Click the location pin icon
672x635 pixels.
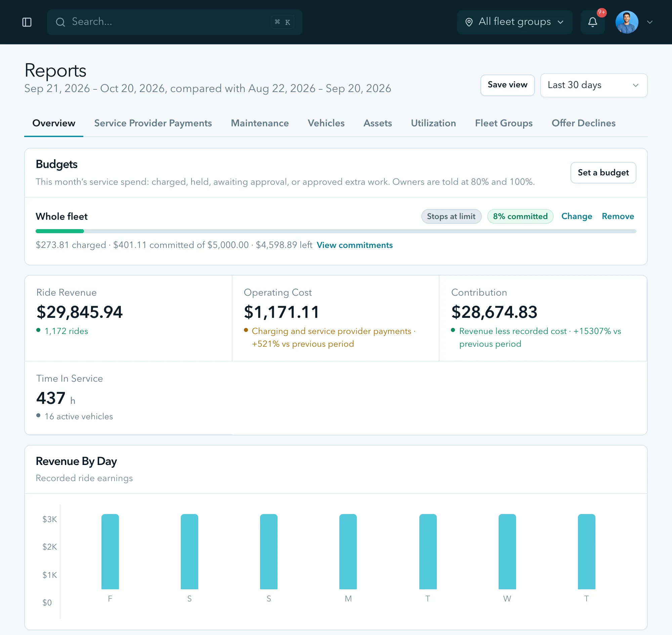(469, 22)
